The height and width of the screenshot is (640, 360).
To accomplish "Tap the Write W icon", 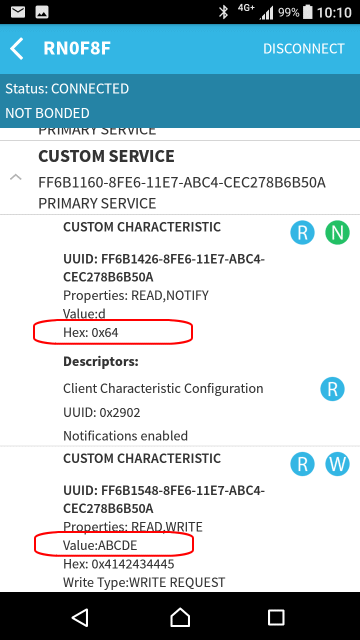I will (337, 464).
